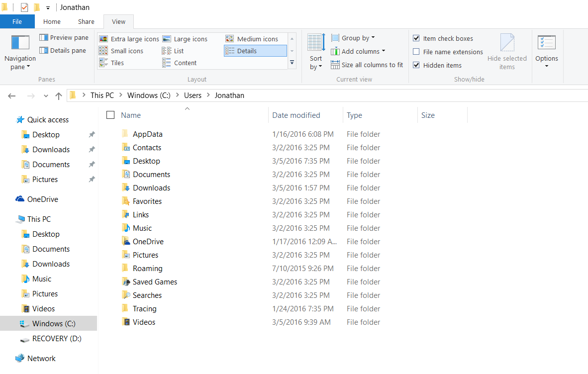Sort by the Type column header

click(354, 115)
